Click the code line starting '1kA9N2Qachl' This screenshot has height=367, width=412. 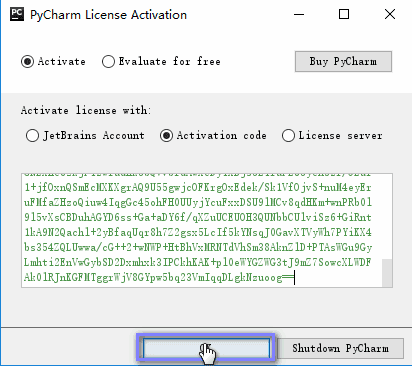click(x=198, y=232)
